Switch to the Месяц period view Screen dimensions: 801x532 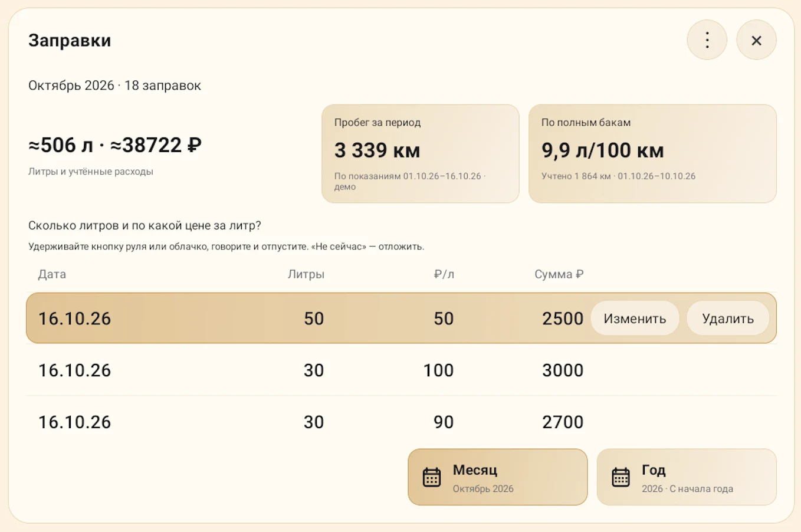coord(497,477)
